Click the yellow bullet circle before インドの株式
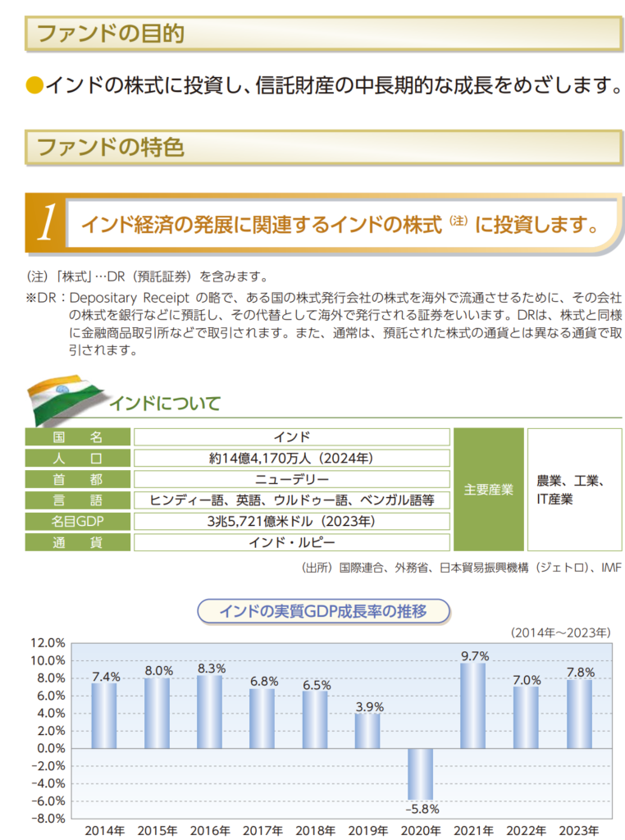This screenshot has height=840, width=625. pyautogui.click(x=34, y=84)
